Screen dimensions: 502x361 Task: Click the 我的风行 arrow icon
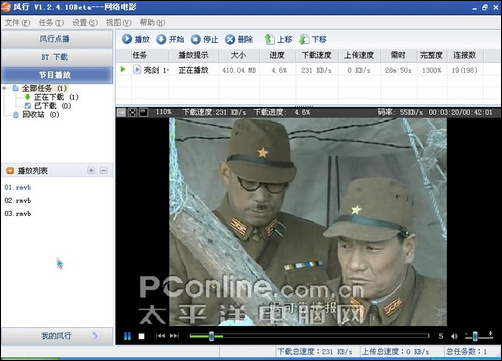point(95,335)
